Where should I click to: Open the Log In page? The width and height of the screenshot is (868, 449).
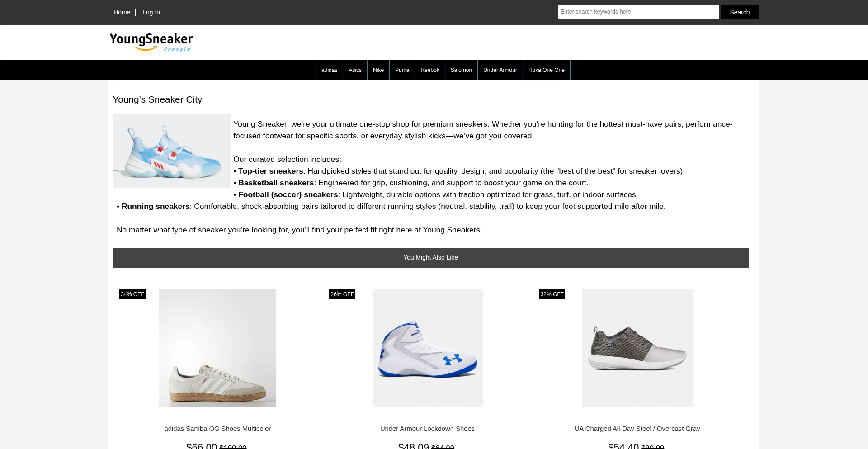151,12
